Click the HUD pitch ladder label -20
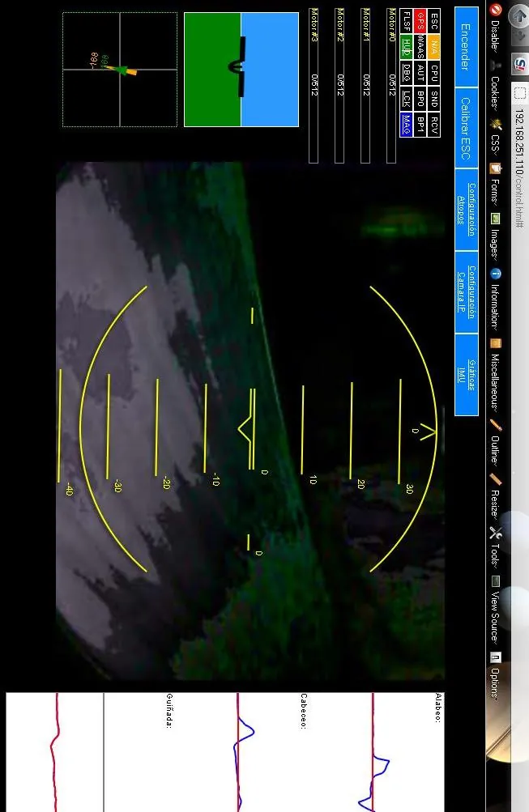Viewport: 529px width, 812px height. (166, 483)
